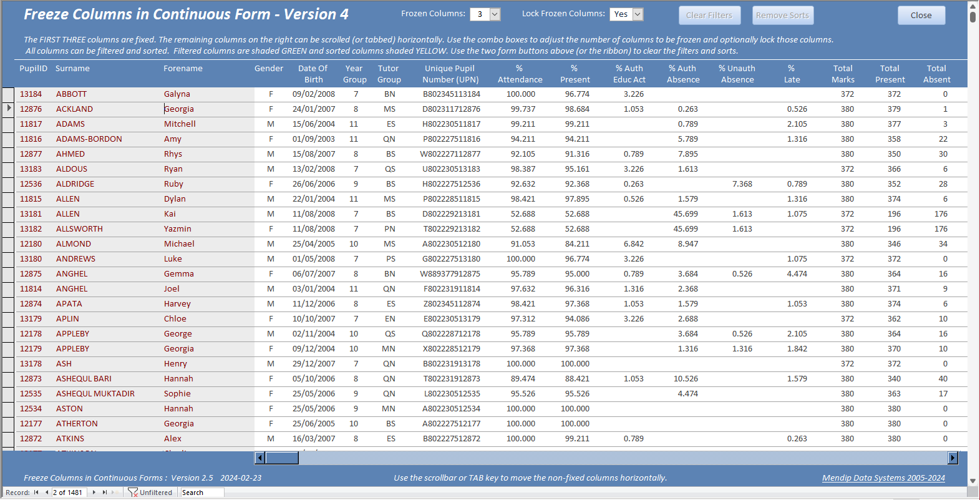
Task: Select the record selector for ABBOTT row
Action: pyautogui.click(x=8, y=94)
